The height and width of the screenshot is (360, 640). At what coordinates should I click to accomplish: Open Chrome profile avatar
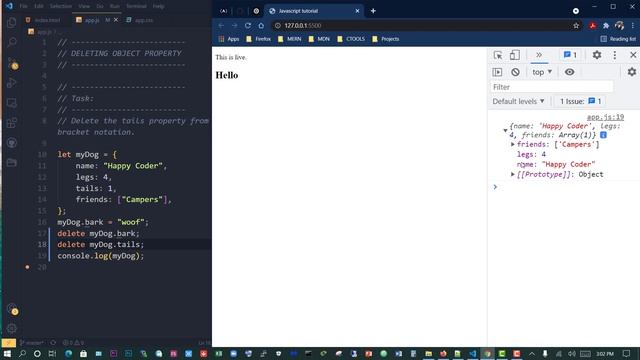pyautogui.click(x=619, y=25)
